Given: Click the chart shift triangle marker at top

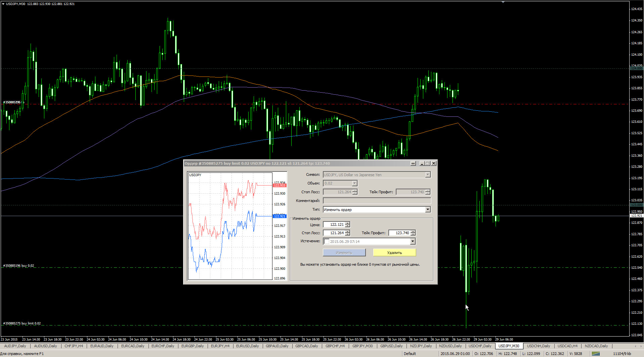Looking at the screenshot, I should [x=503, y=2].
